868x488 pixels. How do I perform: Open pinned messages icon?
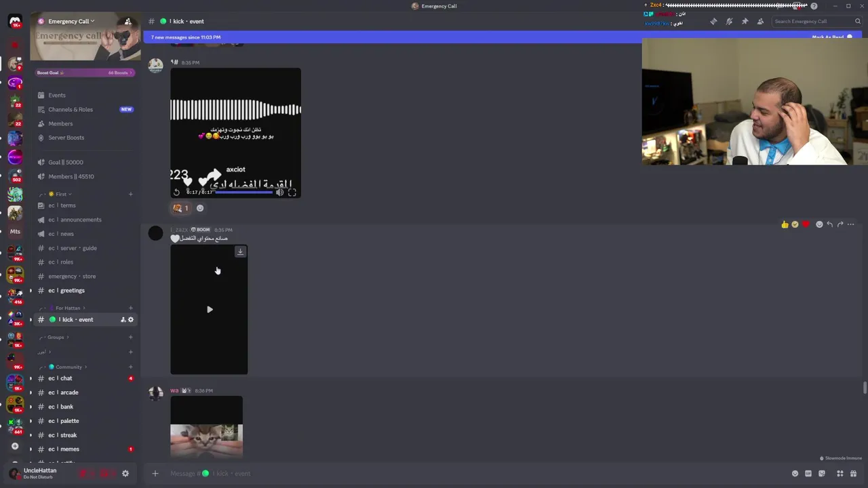[x=745, y=21]
